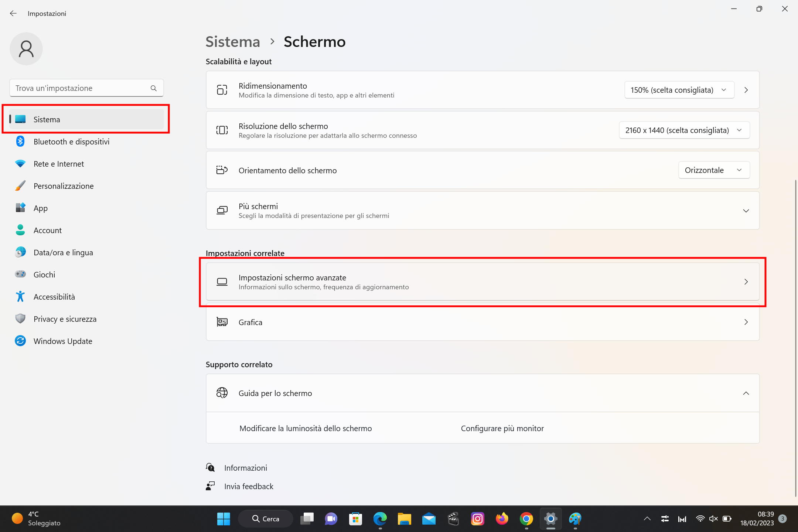Launch Firefox from the taskbar
The width and height of the screenshot is (798, 532).
(x=502, y=519)
